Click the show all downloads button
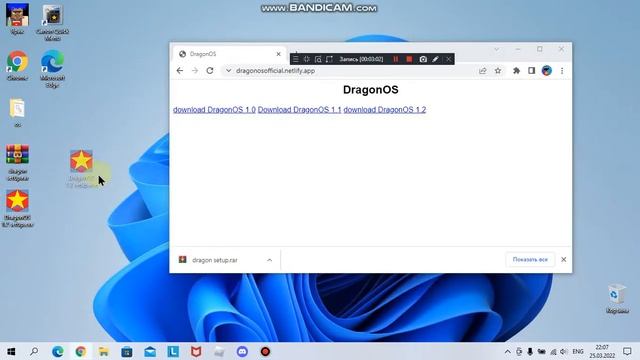The width and height of the screenshot is (640, 360). click(x=530, y=260)
